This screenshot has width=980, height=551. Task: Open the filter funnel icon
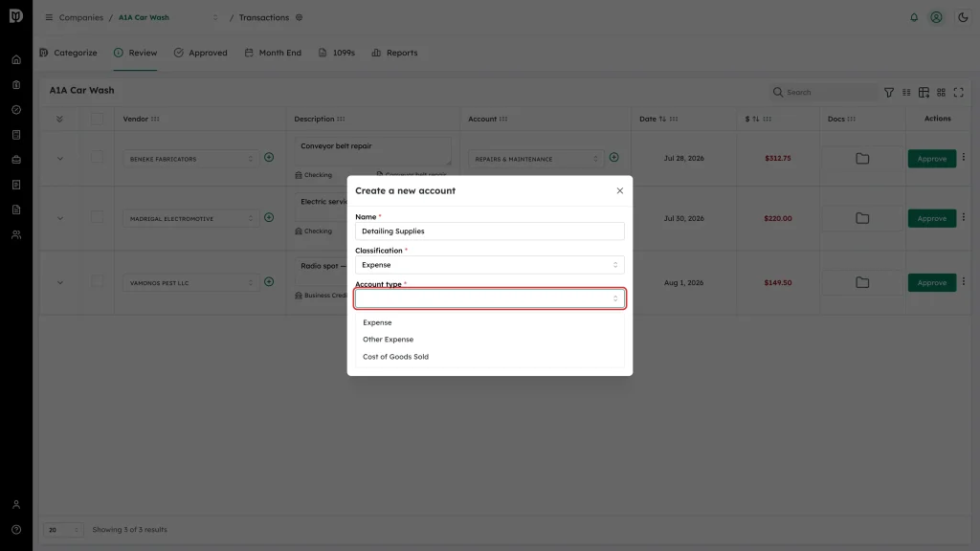pyautogui.click(x=889, y=93)
